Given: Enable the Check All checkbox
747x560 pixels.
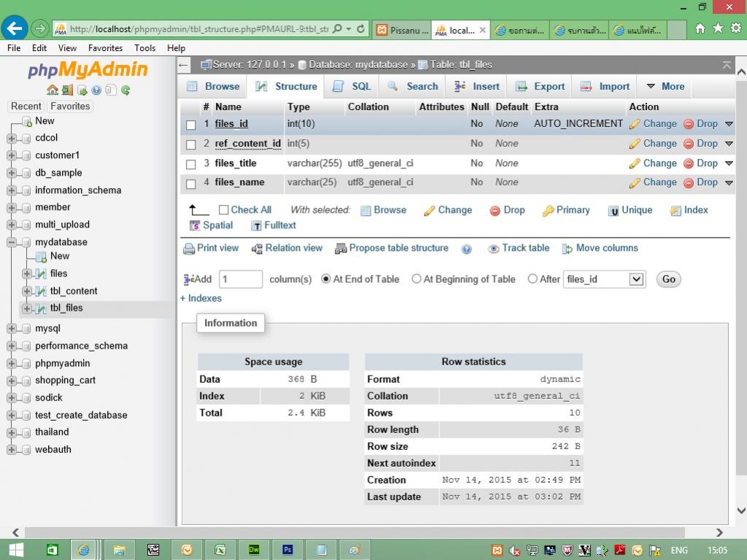Looking at the screenshot, I should 224,210.
